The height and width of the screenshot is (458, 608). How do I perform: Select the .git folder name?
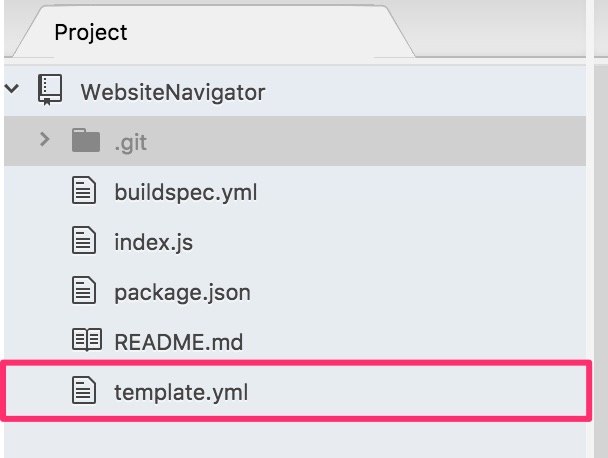130,142
